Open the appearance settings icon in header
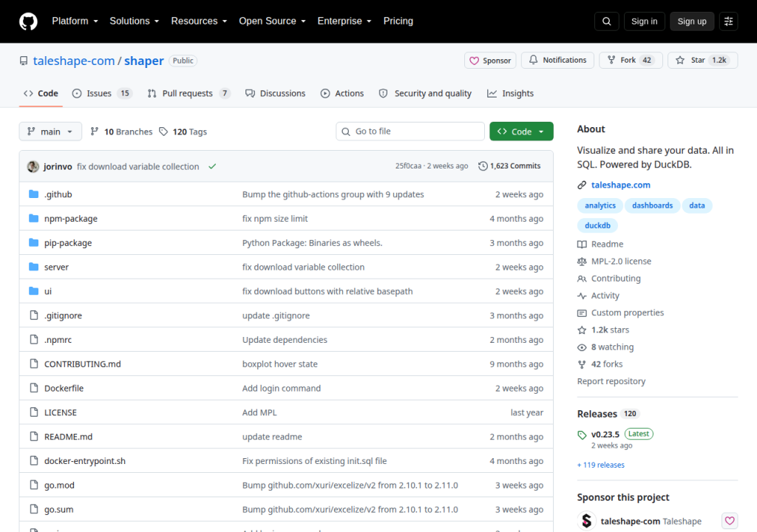 coord(728,21)
